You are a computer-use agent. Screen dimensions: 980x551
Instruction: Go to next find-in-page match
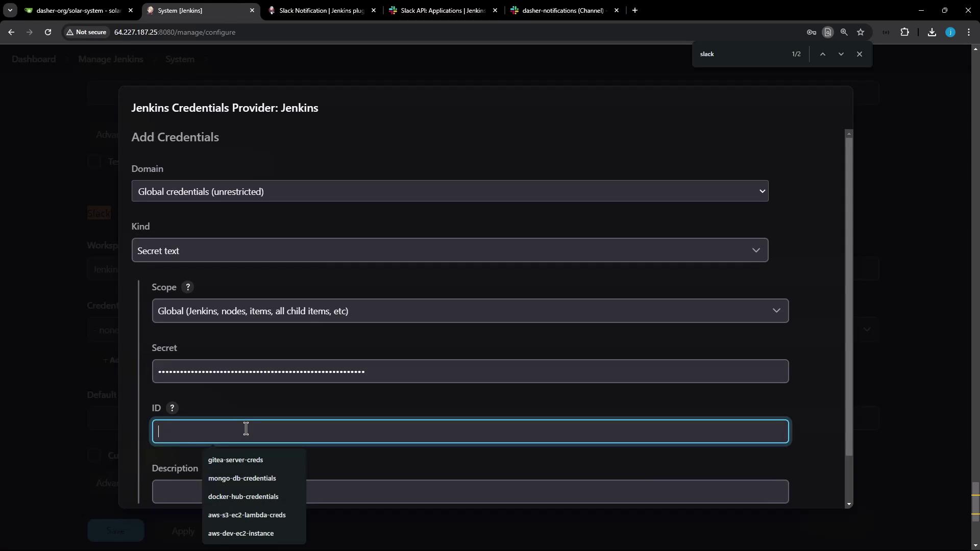[x=841, y=54]
